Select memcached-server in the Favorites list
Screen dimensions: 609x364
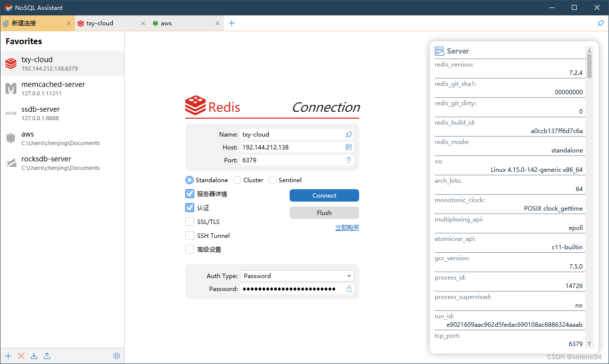62,88
